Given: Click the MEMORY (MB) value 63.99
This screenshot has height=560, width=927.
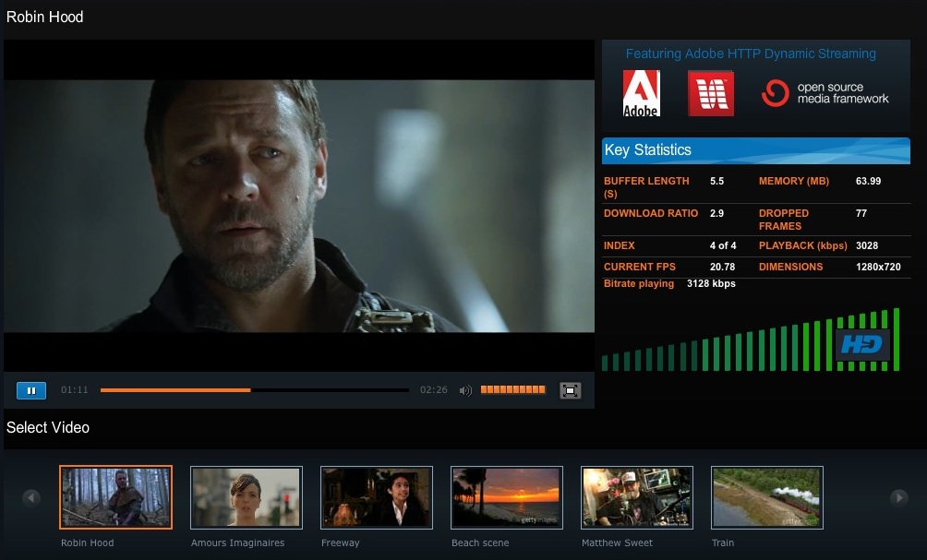Looking at the screenshot, I should click(x=868, y=182).
